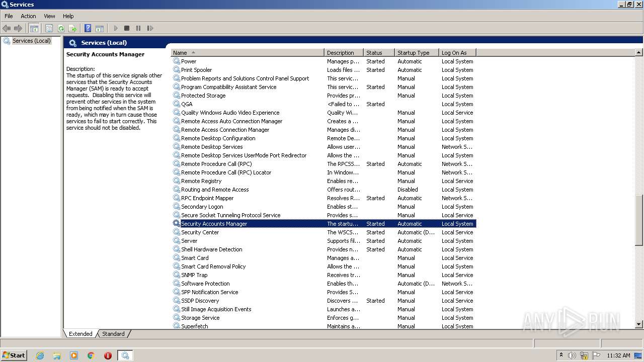Go back with the toolbar Back arrow

[7, 29]
